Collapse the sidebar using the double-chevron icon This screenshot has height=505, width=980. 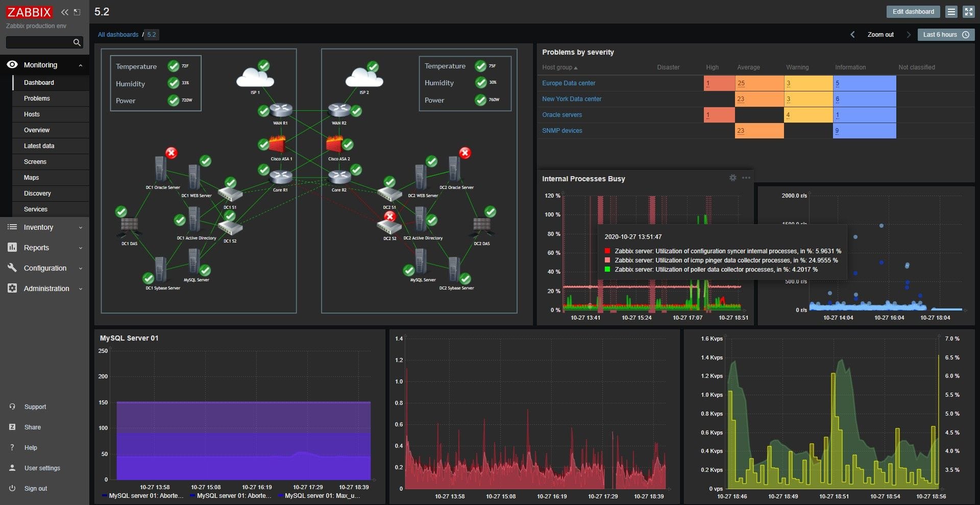[64, 11]
